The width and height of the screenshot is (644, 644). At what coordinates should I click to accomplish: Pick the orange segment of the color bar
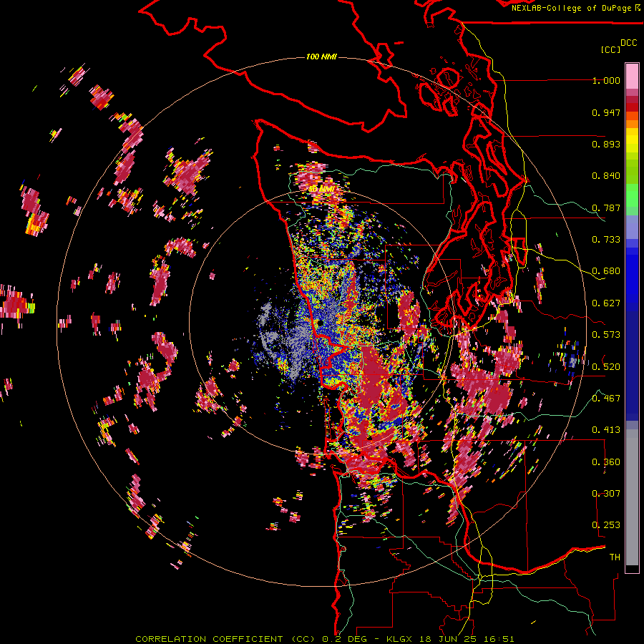pos(632,124)
